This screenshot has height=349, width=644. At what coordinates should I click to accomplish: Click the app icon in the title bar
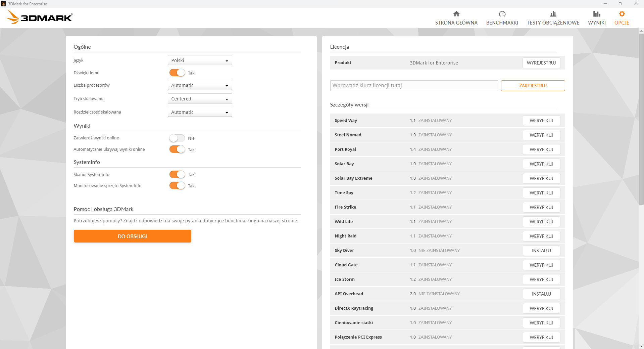click(x=3, y=4)
